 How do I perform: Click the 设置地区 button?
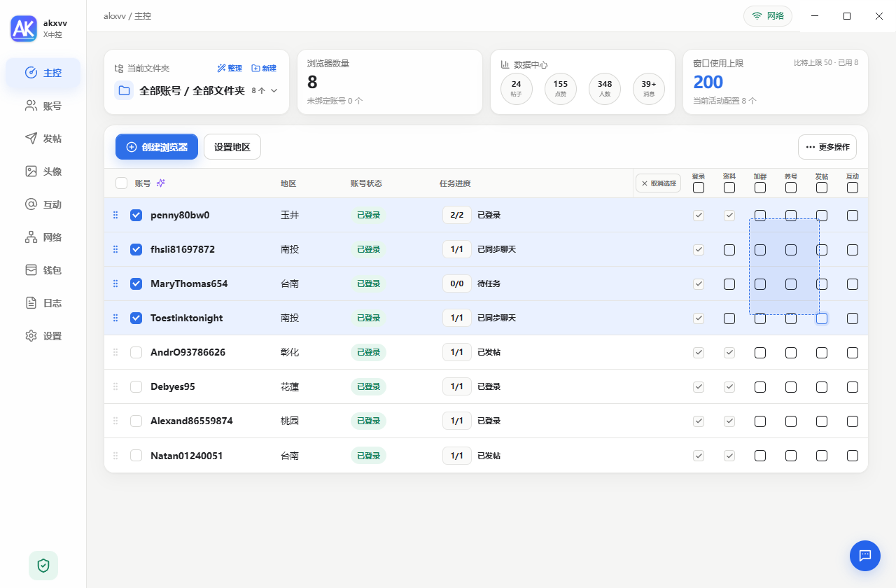(232, 147)
